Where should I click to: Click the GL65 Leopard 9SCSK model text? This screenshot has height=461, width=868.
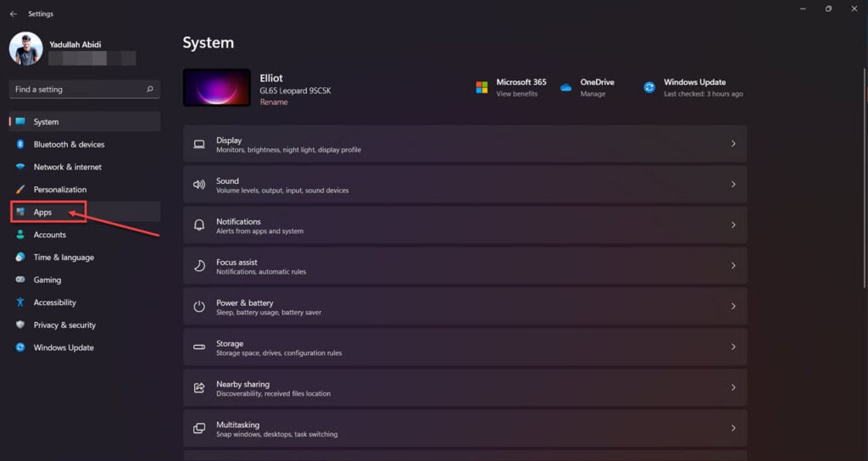pos(295,91)
